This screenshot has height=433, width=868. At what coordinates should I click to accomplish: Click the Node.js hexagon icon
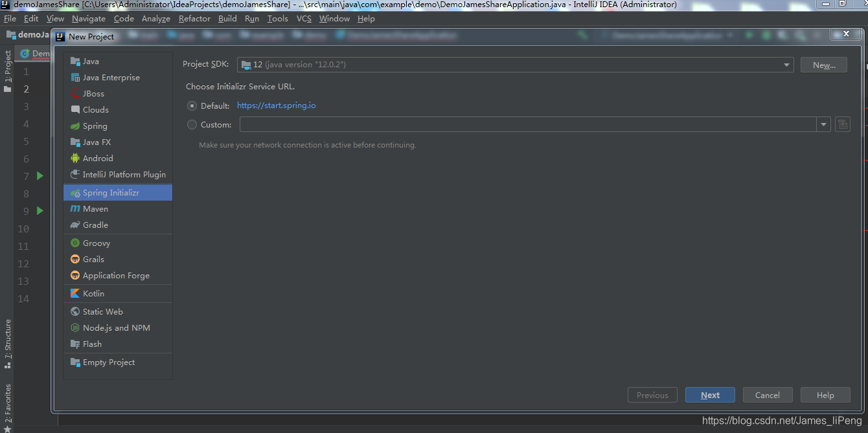[x=75, y=328]
